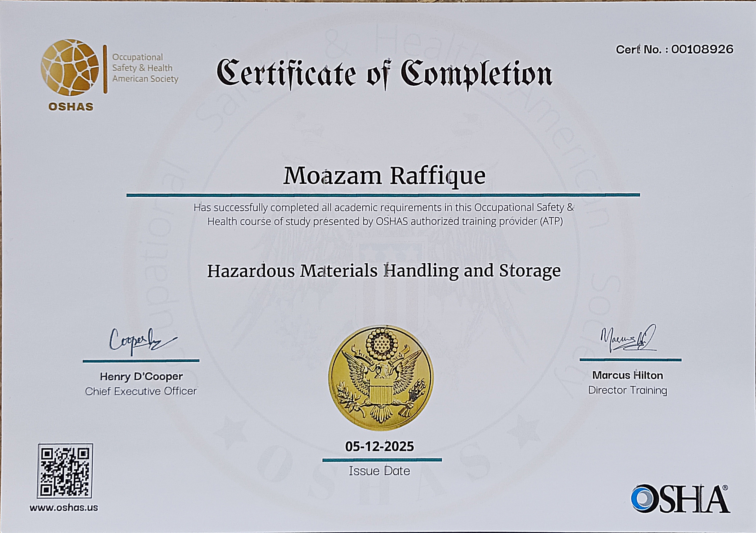Image resolution: width=756 pixels, height=533 pixels.
Task: Click the name 'Henry D'Cooper'
Action: pyautogui.click(x=141, y=376)
